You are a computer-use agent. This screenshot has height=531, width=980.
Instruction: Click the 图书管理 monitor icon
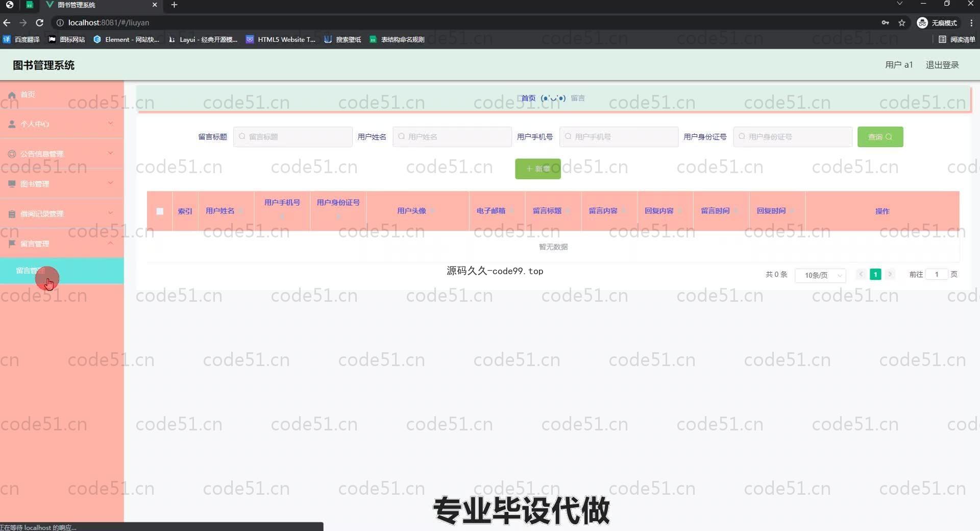[12, 184]
